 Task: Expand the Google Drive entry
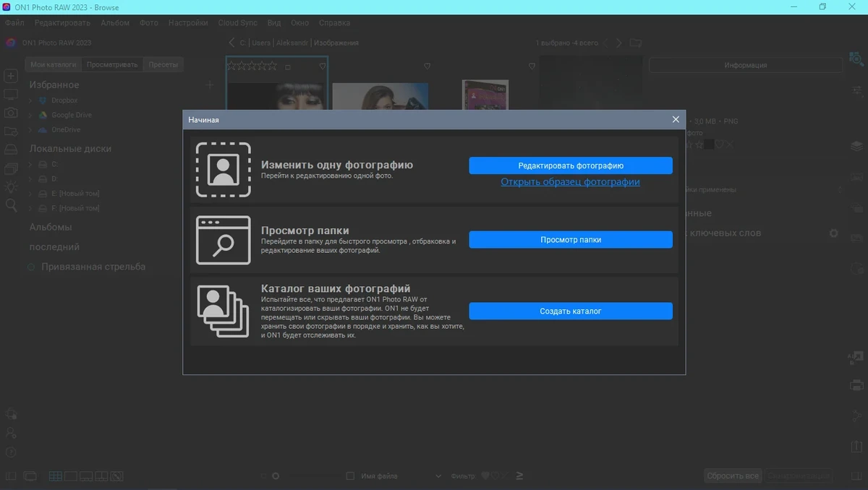click(x=30, y=115)
